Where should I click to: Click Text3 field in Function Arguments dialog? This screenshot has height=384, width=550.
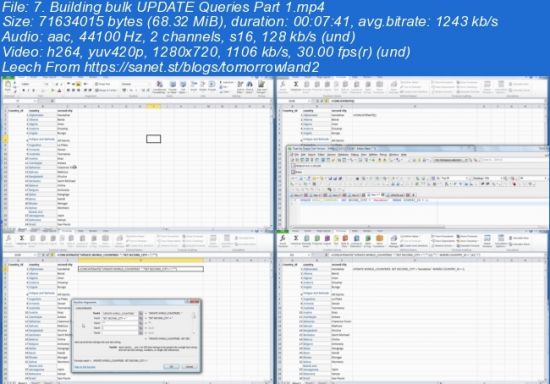click(x=120, y=323)
